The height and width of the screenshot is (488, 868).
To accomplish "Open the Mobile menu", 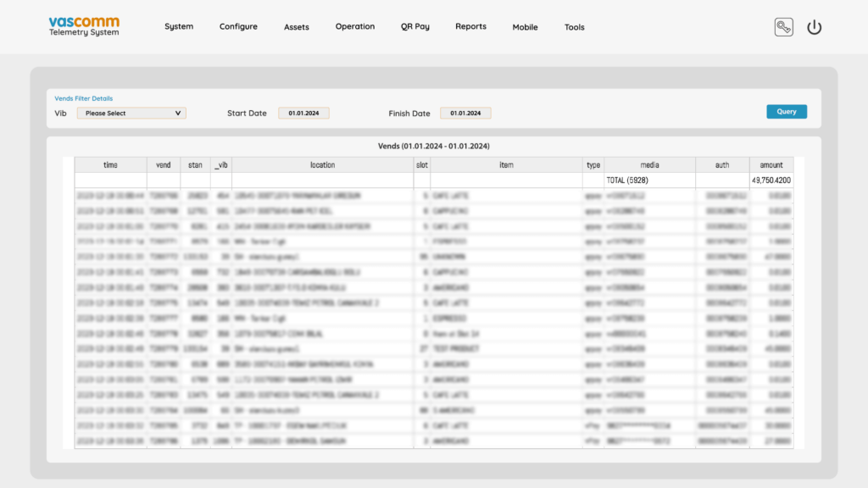I will pyautogui.click(x=525, y=27).
